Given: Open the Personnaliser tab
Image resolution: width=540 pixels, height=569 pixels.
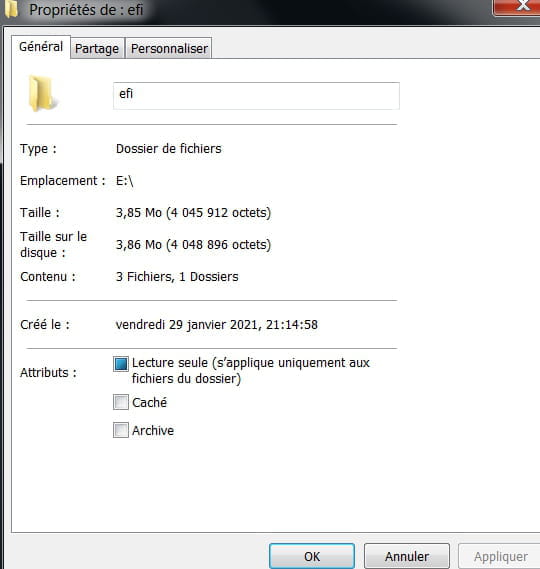Looking at the screenshot, I should tap(169, 48).
